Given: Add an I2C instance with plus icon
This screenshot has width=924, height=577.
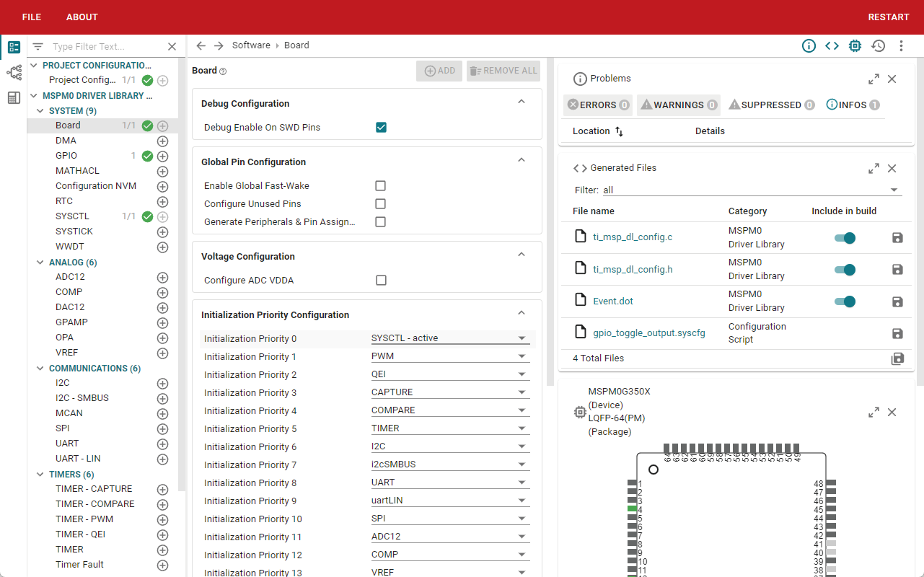Looking at the screenshot, I should (x=162, y=384).
